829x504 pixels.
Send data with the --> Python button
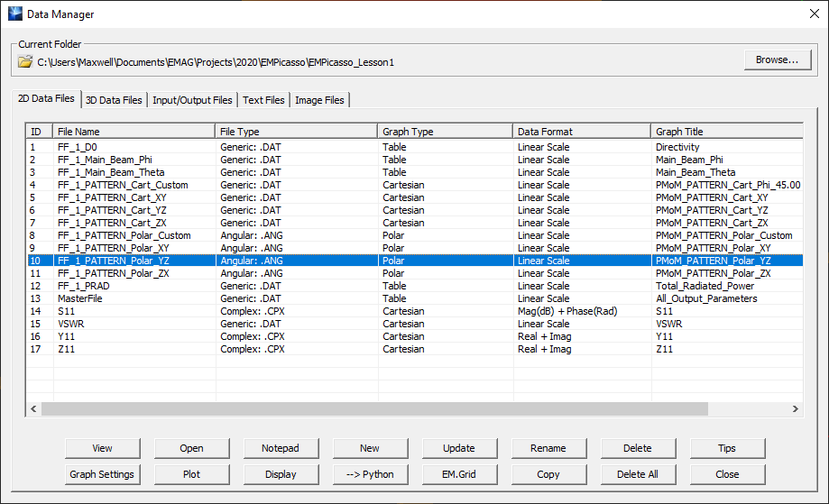tap(370, 474)
